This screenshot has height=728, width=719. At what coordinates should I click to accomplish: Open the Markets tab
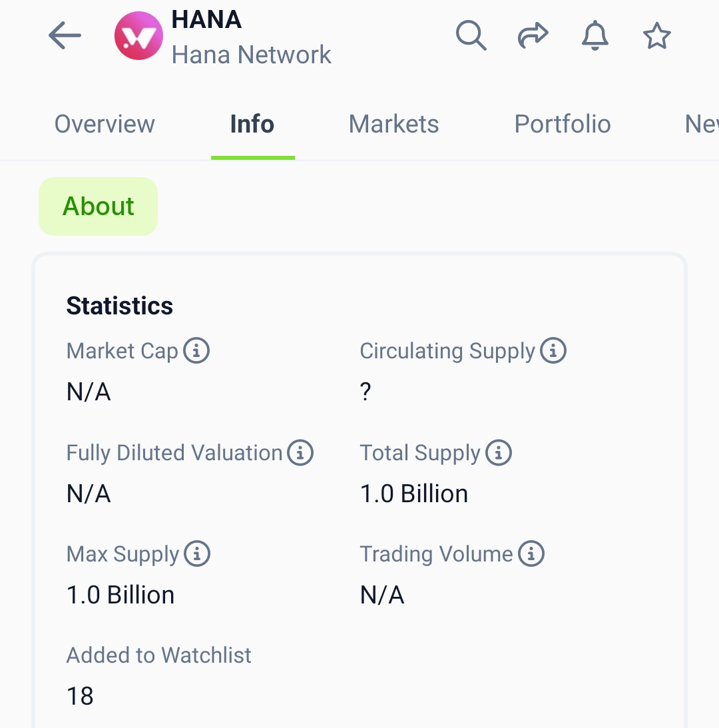[393, 124]
